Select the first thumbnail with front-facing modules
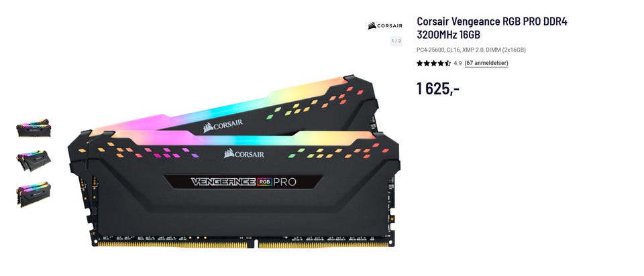Screen dimensions: 644x276 [34, 129]
